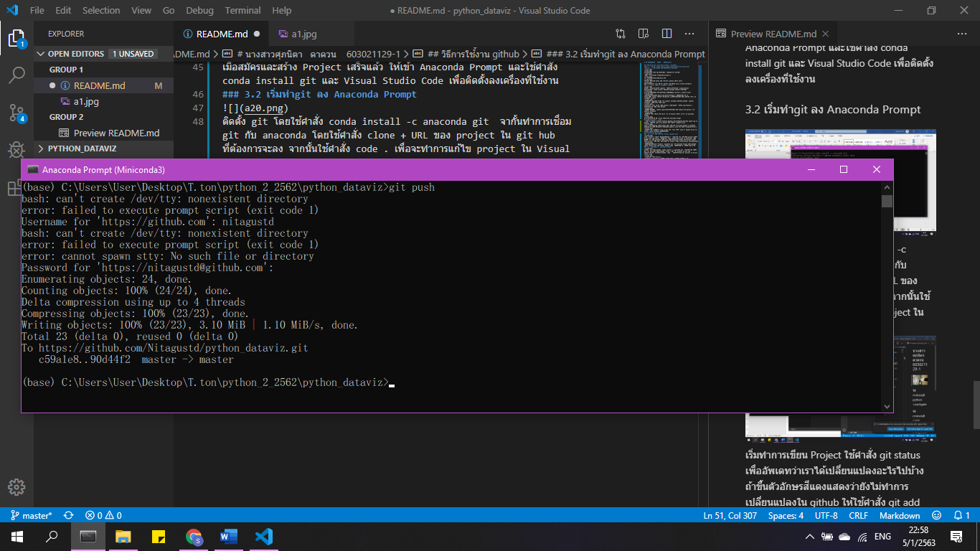Open notifications bell in VS Code status bar
The height and width of the screenshot is (551, 980).
[961, 515]
